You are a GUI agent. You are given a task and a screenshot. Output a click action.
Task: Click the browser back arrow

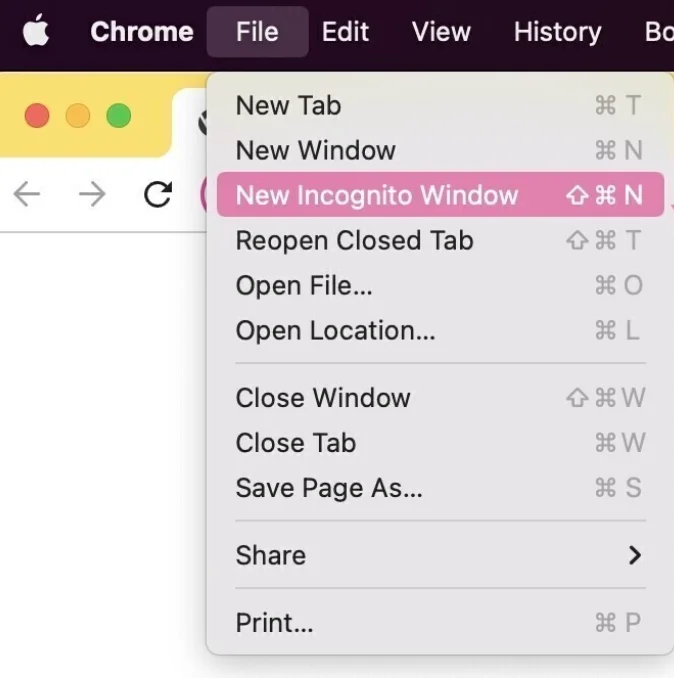pyautogui.click(x=27, y=194)
